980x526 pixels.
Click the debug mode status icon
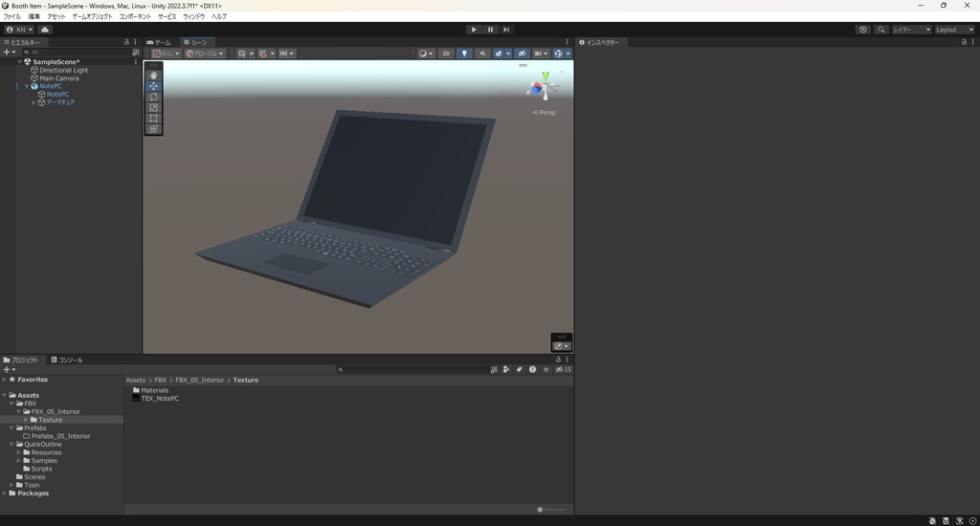tap(932, 521)
